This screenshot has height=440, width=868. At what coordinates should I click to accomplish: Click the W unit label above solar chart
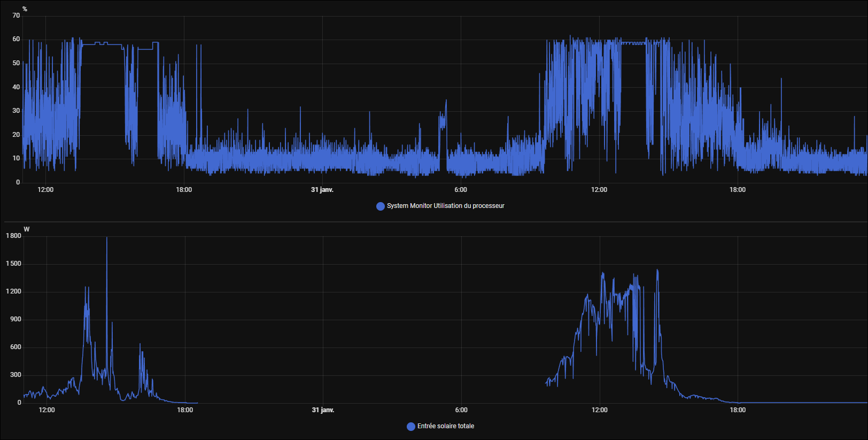[26, 229]
